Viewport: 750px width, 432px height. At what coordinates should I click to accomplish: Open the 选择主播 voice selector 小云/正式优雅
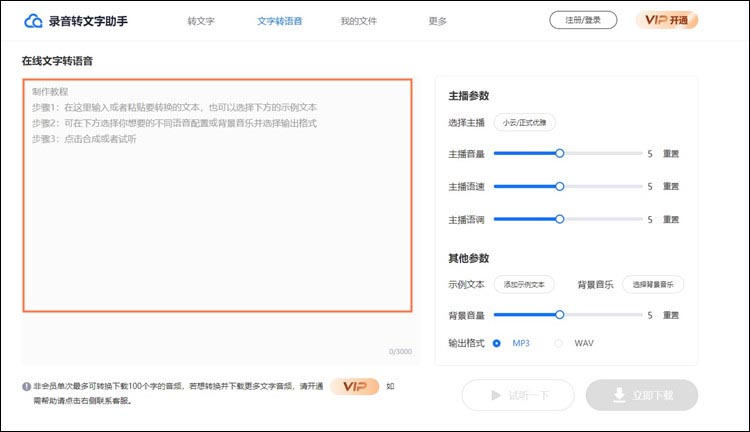click(524, 123)
